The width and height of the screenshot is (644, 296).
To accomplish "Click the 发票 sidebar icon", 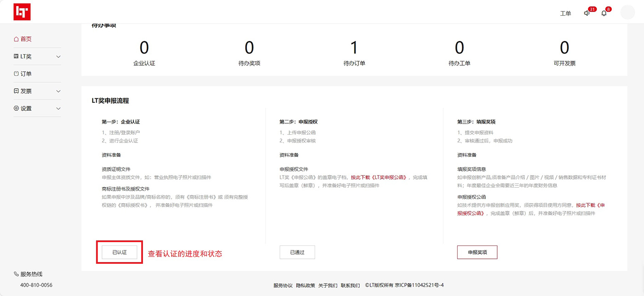I will 17,91.
